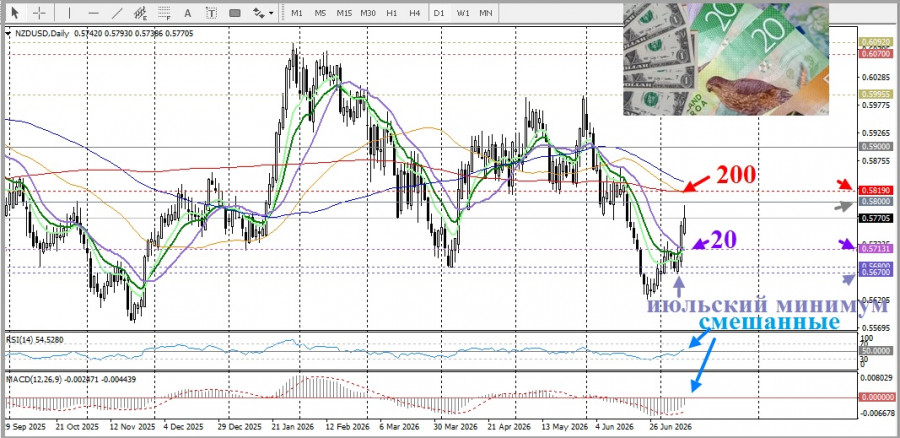Click the 0.58190 red price label
Screen dimensions: 900x438
point(875,189)
